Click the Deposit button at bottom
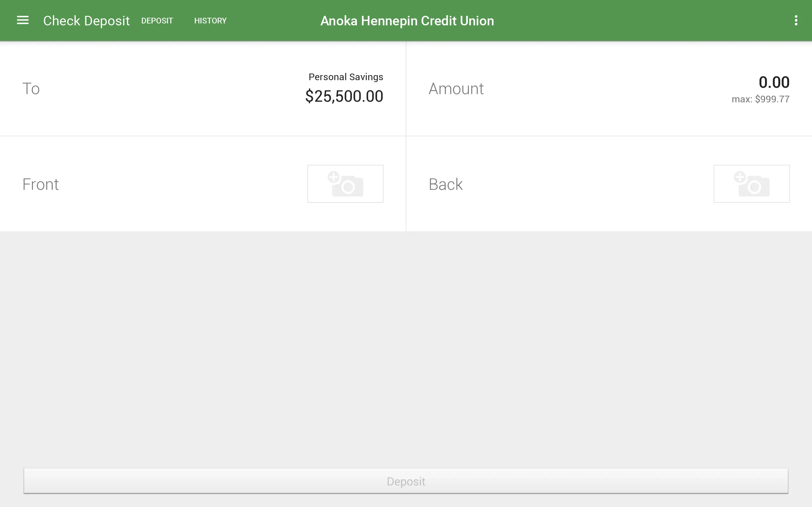The height and width of the screenshot is (507, 812). click(406, 481)
